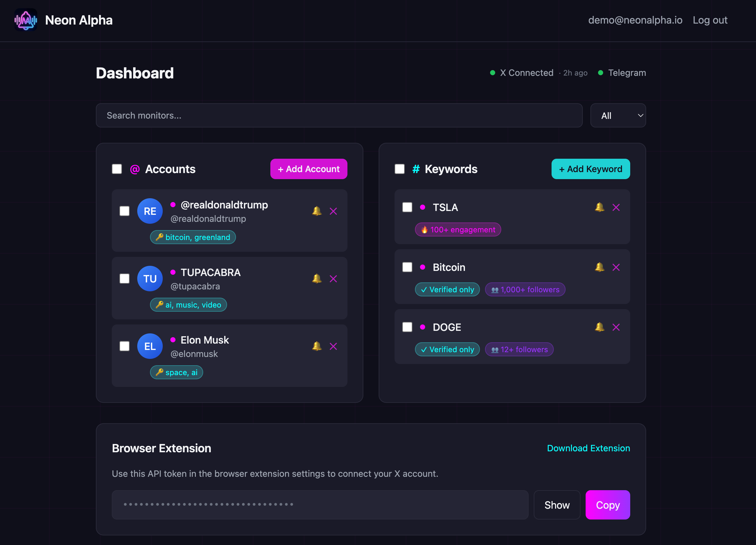
Task: Click the Neon Alpha logo icon
Action: pyautogui.click(x=26, y=20)
